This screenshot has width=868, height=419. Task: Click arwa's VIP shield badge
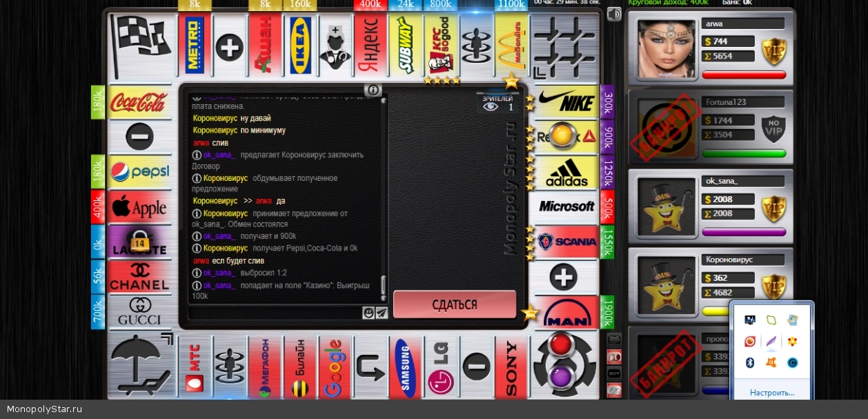click(x=773, y=52)
